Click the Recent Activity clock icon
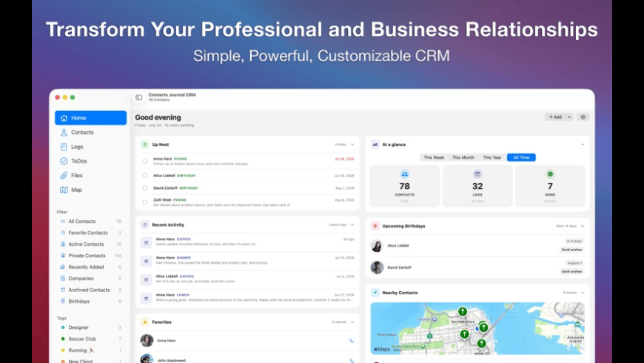The height and width of the screenshot is (363, 644). tap(144, 225)
